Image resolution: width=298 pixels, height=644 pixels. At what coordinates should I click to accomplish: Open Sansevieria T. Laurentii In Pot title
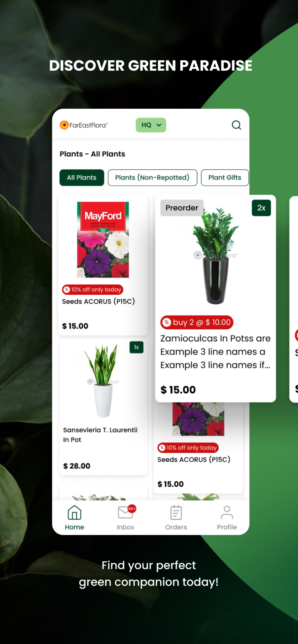pos(100,435)
